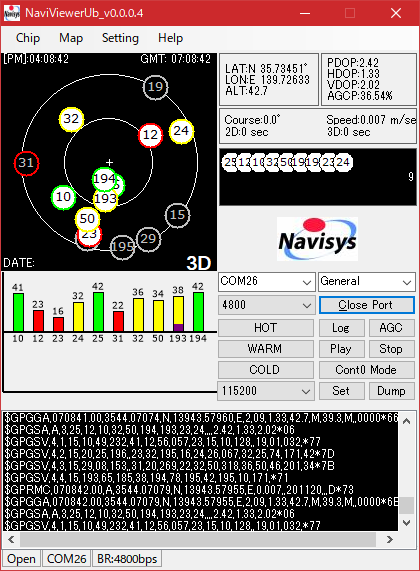Click gray satellite 15 marker
Image resolution: width=420 pixels, height=571 pixels.
click(x=177, y=215)
